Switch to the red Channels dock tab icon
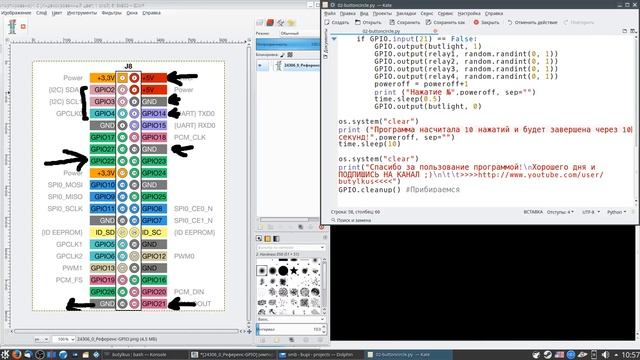The height and width of the screenshot is (360, 640). pyautogui.click(x=270, y=23)
